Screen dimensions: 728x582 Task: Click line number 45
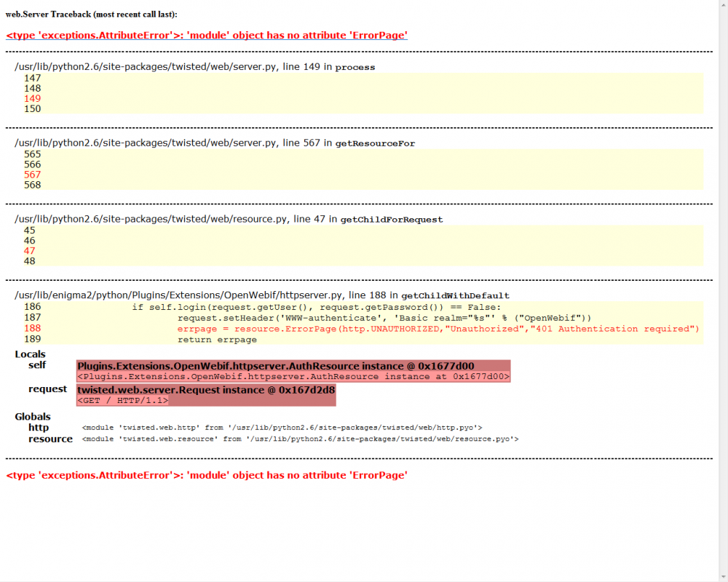pyautogui.click(x=29, y=230)
